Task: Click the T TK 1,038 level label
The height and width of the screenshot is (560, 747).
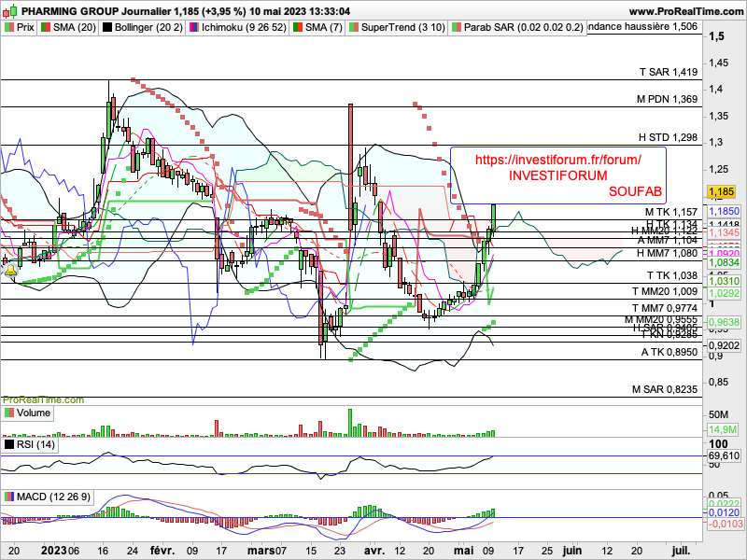Action: coord(672,275)
